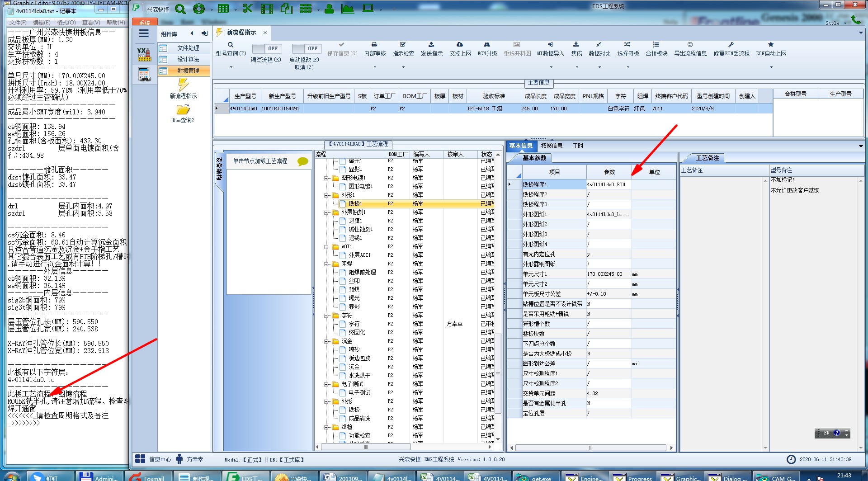Close the 新流程指示 tab

point(265,33)
